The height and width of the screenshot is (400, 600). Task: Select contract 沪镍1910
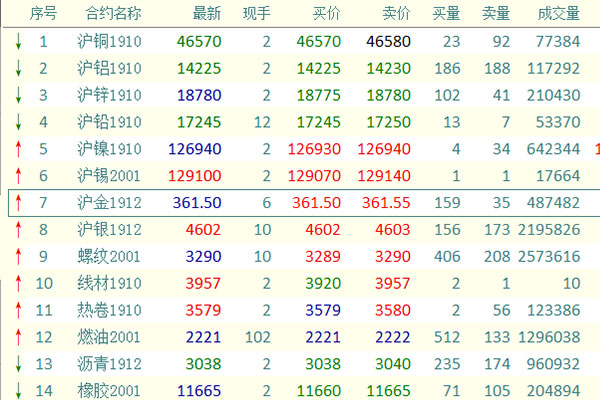[x=109, y=149]
